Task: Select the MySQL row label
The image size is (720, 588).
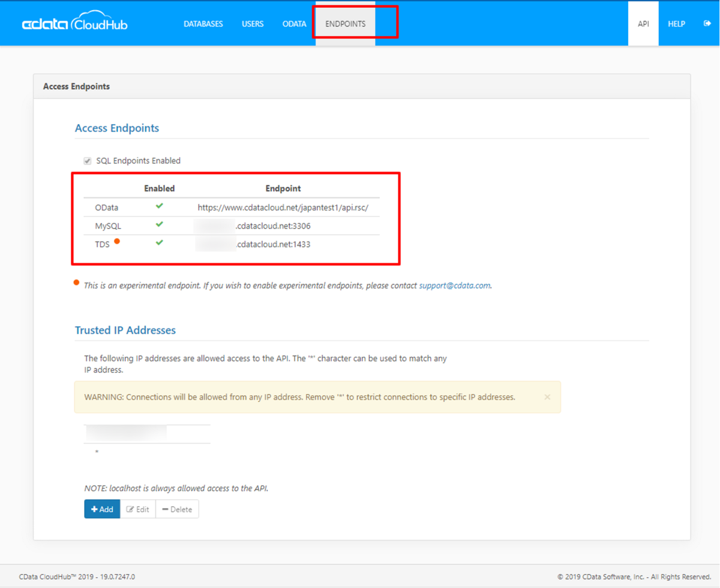Action: tap(108, 226)
